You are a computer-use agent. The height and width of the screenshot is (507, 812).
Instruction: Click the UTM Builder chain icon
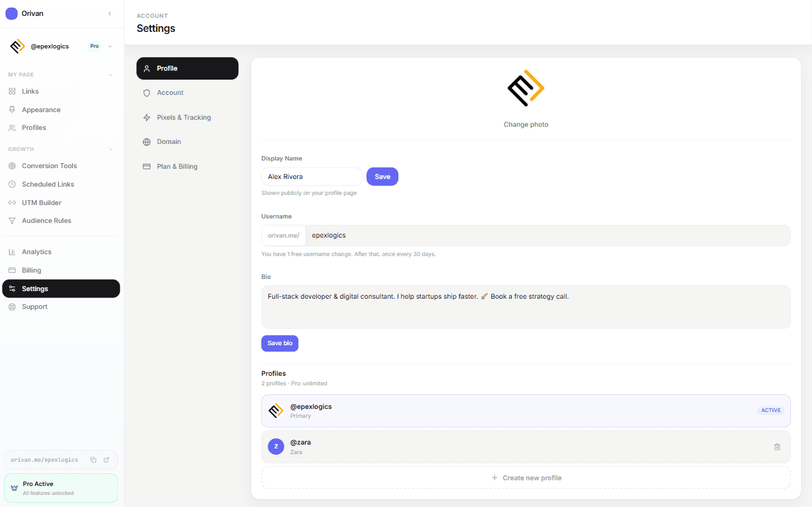click(x=12, y=203)
